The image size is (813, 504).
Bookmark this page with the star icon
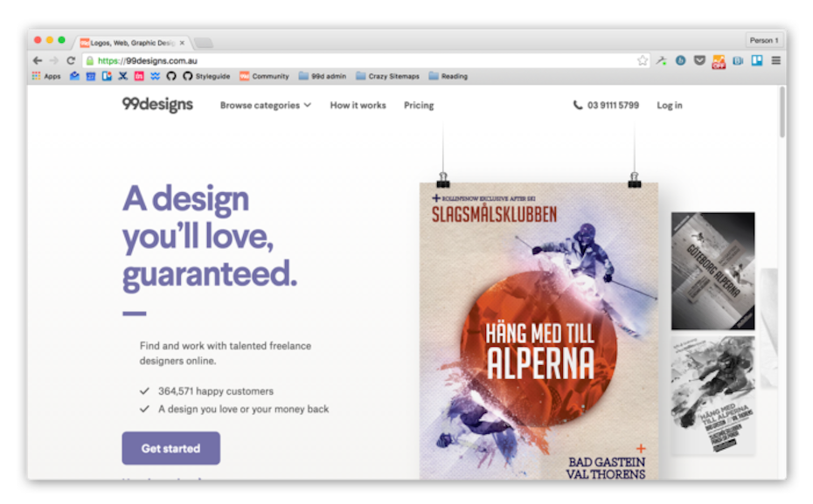643,60
